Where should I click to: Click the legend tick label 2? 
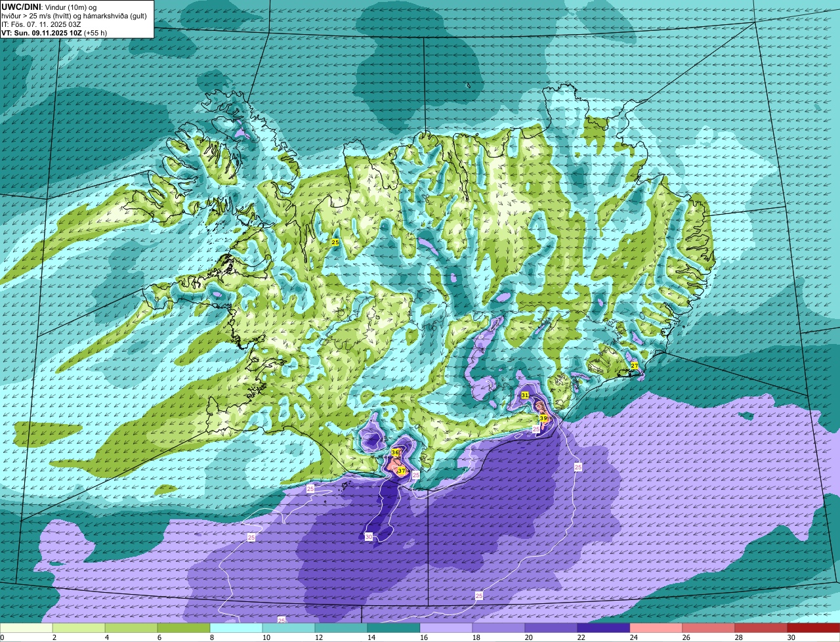54,637
